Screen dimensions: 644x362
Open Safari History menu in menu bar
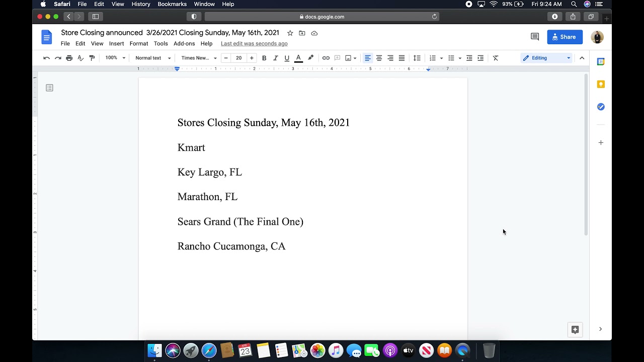(x=141, y=4)
